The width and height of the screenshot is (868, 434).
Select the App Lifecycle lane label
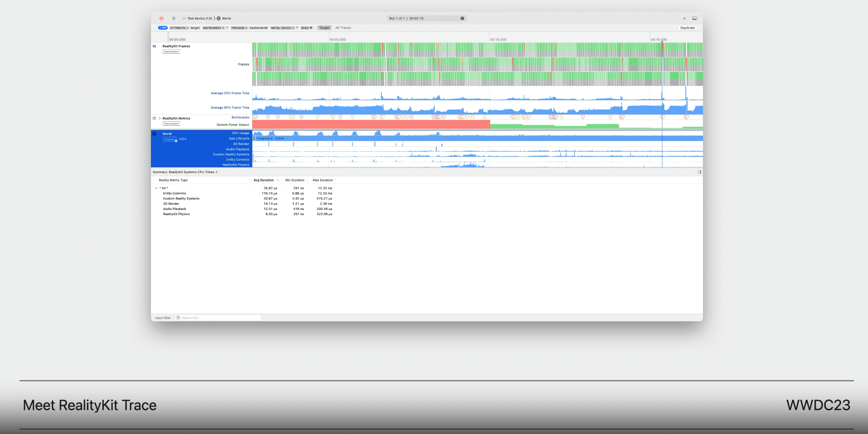pos(239,139)
